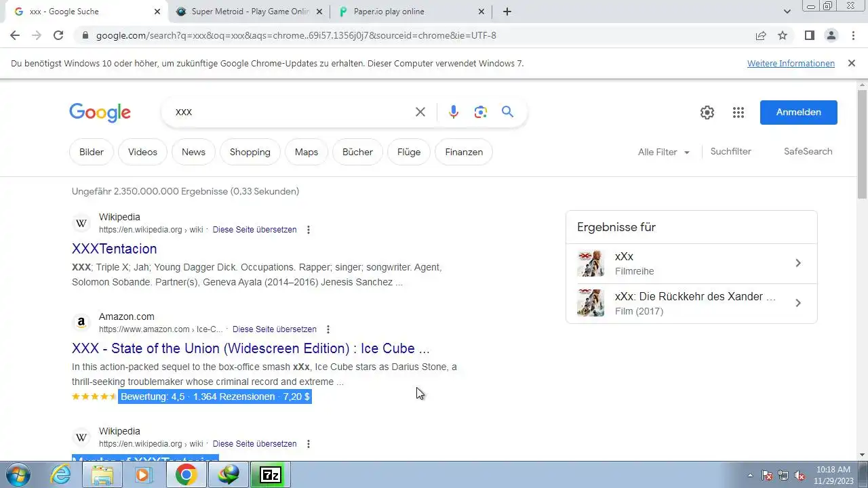868x488 pixels.
Task: Go forward with the browser arrow
Action: (37, 35)
